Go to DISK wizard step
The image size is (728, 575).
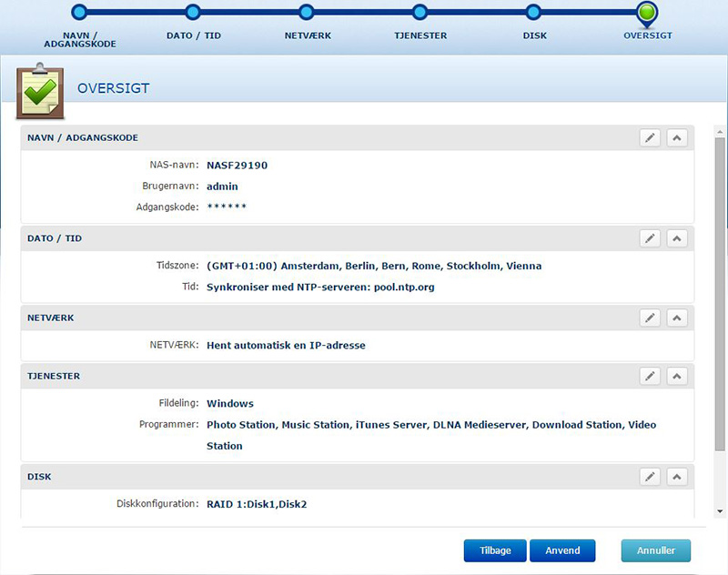point(533,12)
